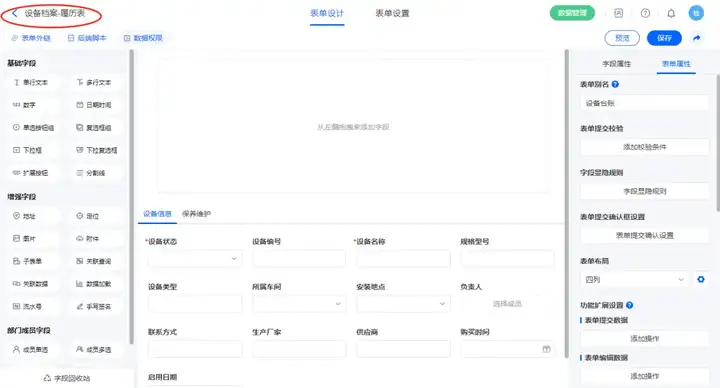This screenshot has height=388, width=720.
Task: Open the 数据权限 link
Action: (143, 38)
